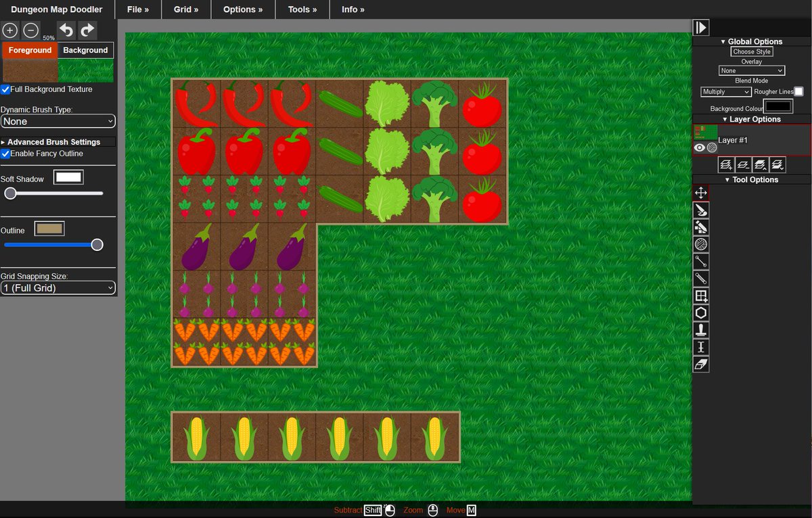This screenshot has height=518, width=812.
Task: Open the Grid menu
Action: (x=186, y=9)
